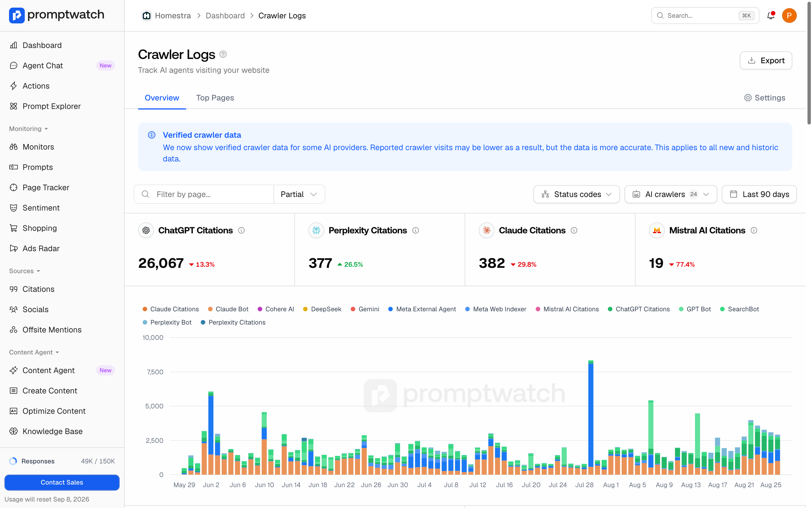Click the ChatGPT logo icon in citations card
Viewport: 812px width, 508px height.
[146, 231]
